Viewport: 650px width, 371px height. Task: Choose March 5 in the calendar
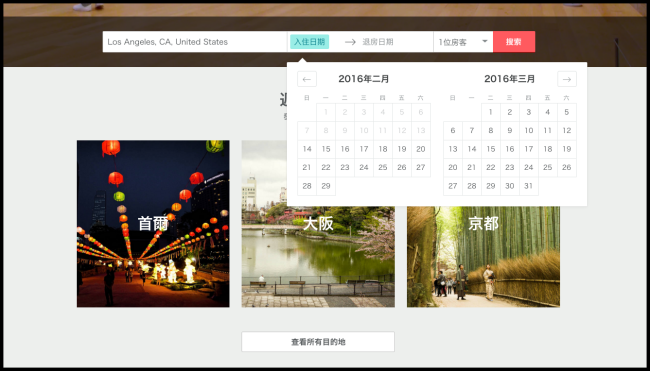[567, 112]
